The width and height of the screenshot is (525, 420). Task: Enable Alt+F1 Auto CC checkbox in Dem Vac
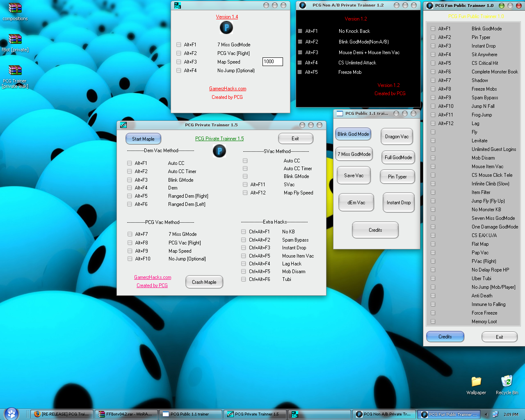tap(130, 163)
